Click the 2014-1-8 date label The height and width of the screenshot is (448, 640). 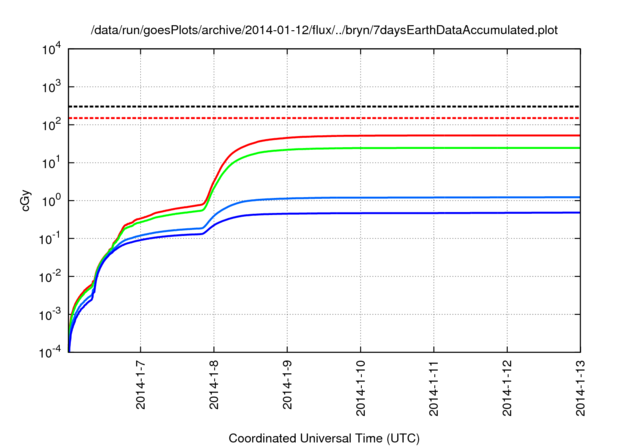(214, 385)
